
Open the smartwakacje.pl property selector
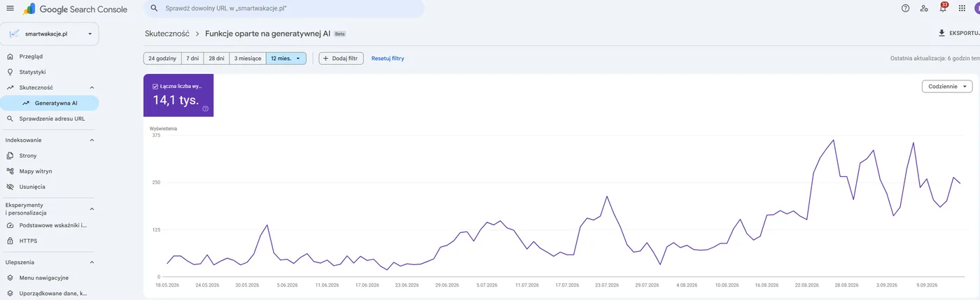[50, 34]
